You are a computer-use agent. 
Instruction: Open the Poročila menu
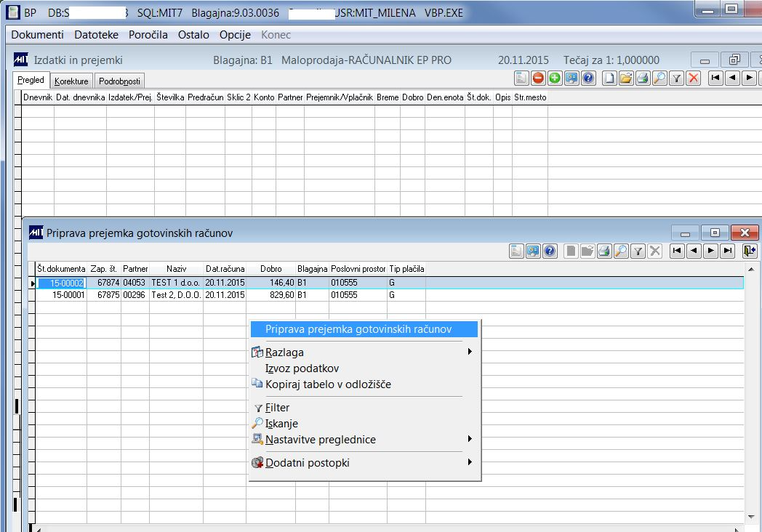[148, 34]
